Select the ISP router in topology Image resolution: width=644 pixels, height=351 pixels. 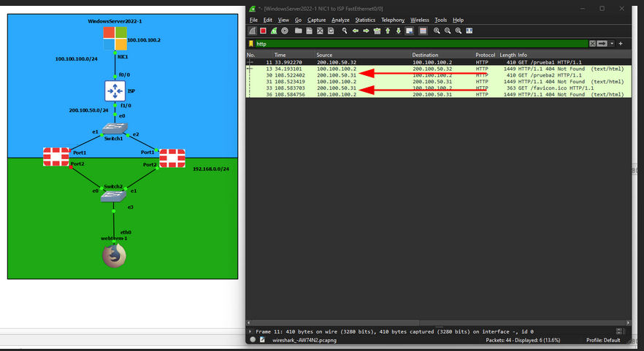click(115, 90)
